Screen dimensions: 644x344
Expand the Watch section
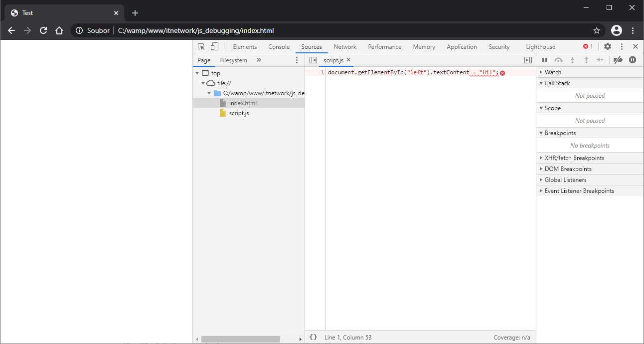click(553, 72)
